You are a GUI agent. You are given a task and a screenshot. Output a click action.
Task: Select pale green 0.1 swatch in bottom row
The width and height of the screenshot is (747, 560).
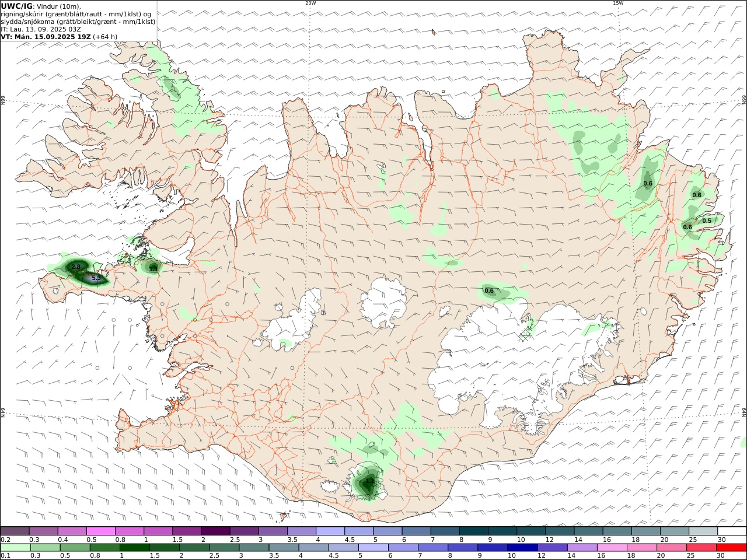[16, 548]
